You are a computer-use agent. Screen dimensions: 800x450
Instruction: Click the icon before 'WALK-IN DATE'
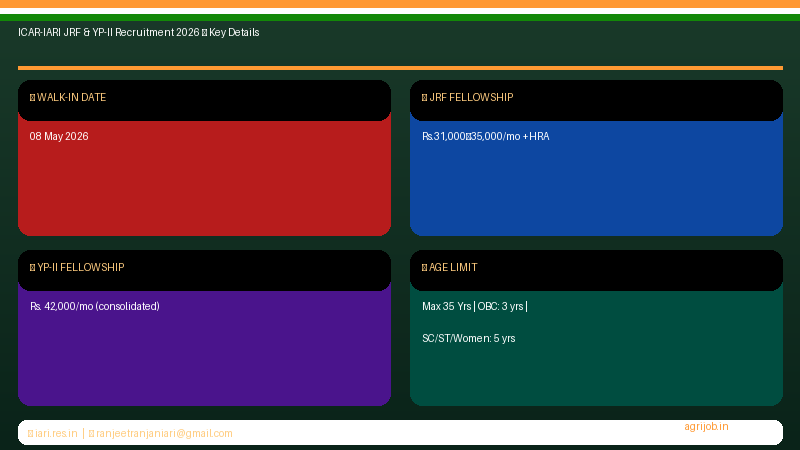coord(33,97)
